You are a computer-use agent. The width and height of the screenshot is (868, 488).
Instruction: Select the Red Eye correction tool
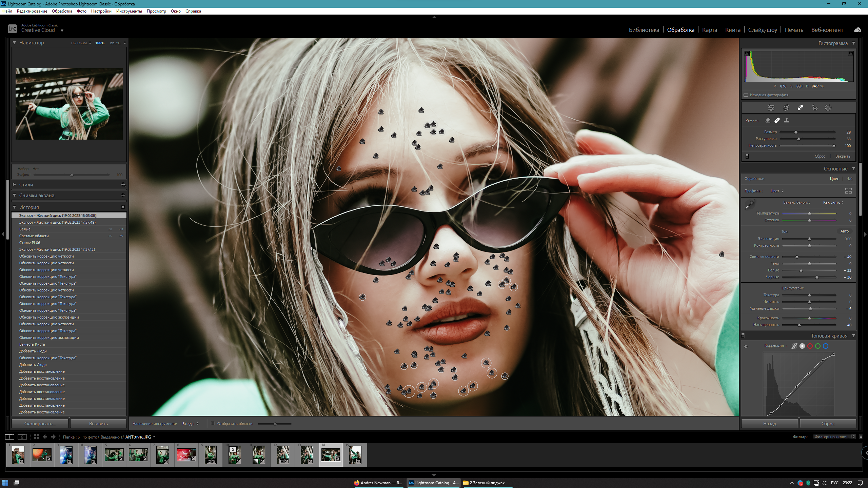[x=815, y=108]
